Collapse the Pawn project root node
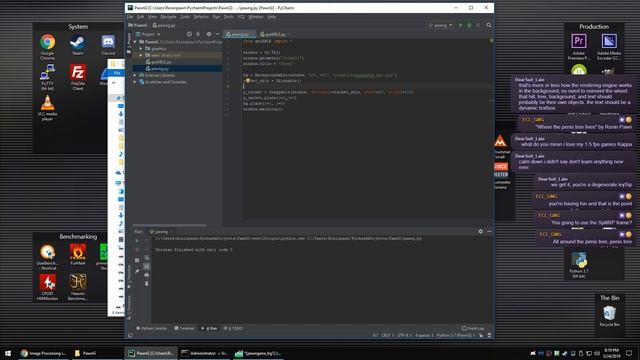640x360 pixels. pyautogui.click(x=135, y=42)
